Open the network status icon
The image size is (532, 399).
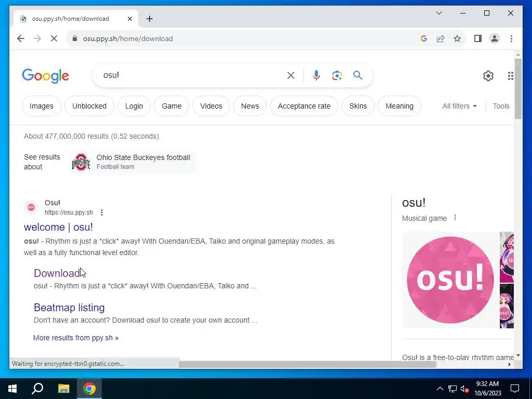pos(453,389)
